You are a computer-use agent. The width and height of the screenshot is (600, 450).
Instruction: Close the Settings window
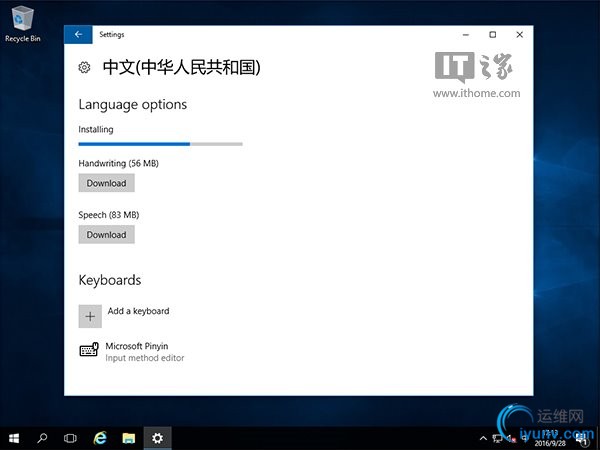pos(520,35)
